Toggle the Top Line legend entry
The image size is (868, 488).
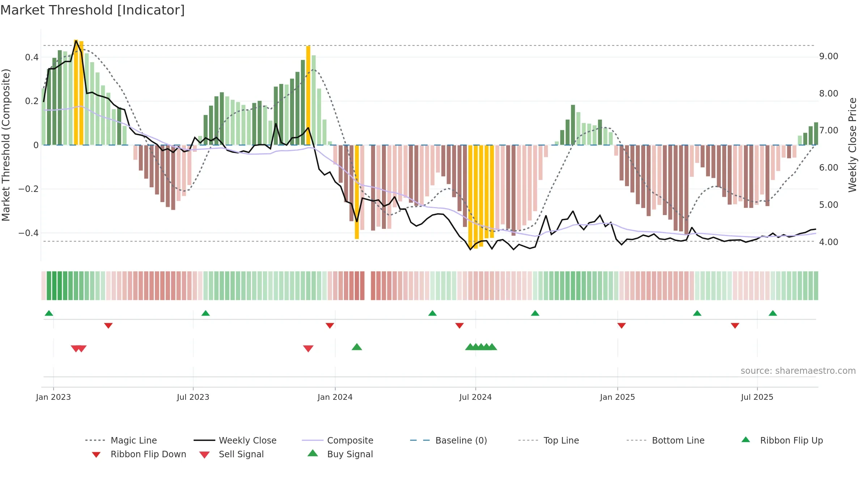[549, 440]
